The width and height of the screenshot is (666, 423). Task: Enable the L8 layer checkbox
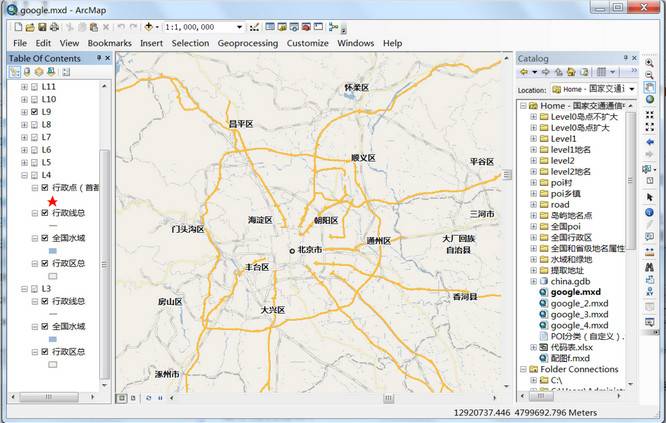pyautogui.click(x=34, y=124)
